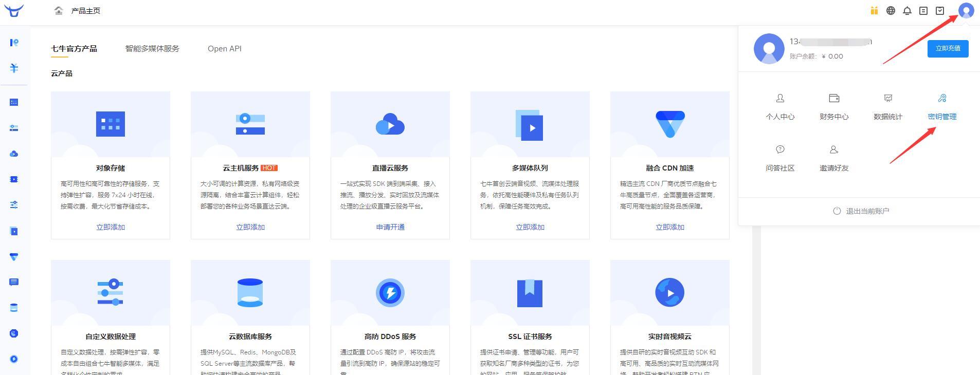The image size is (980, 375).
Task: Click the 云数据库服务 cylinder icon card
Action: [x=250, y=293]
